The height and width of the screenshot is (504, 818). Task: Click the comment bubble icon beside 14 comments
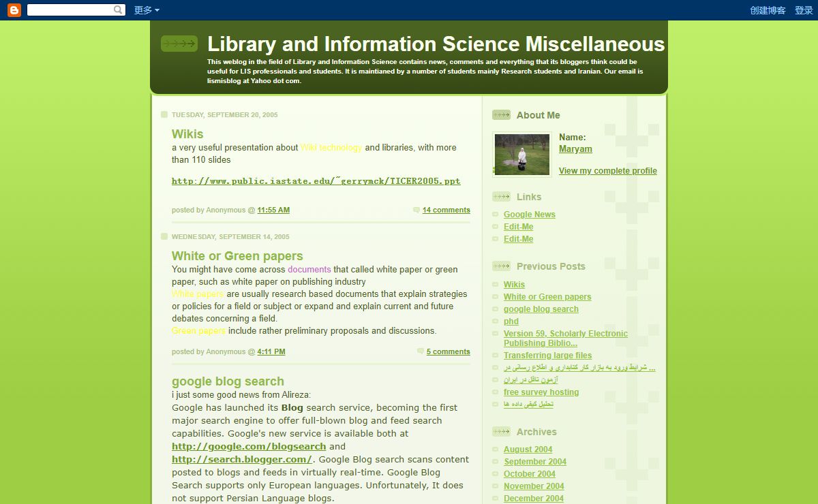(416, 210)
